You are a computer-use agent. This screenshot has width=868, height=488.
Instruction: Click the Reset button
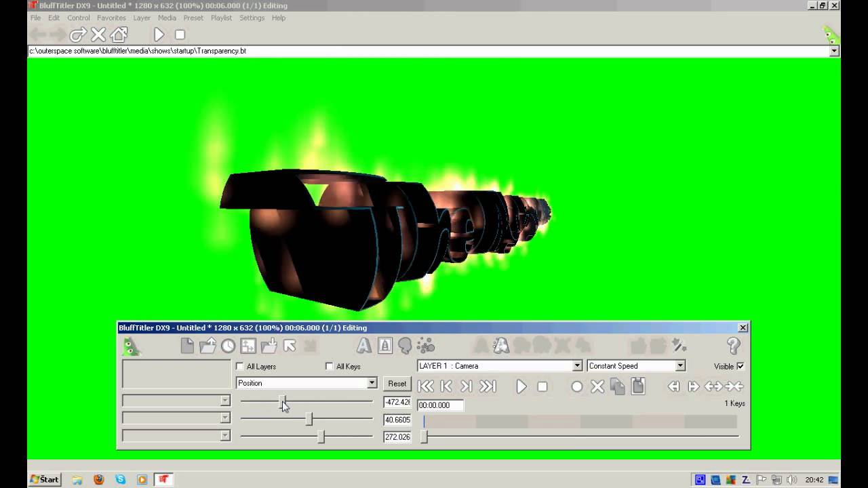(397, 384)
